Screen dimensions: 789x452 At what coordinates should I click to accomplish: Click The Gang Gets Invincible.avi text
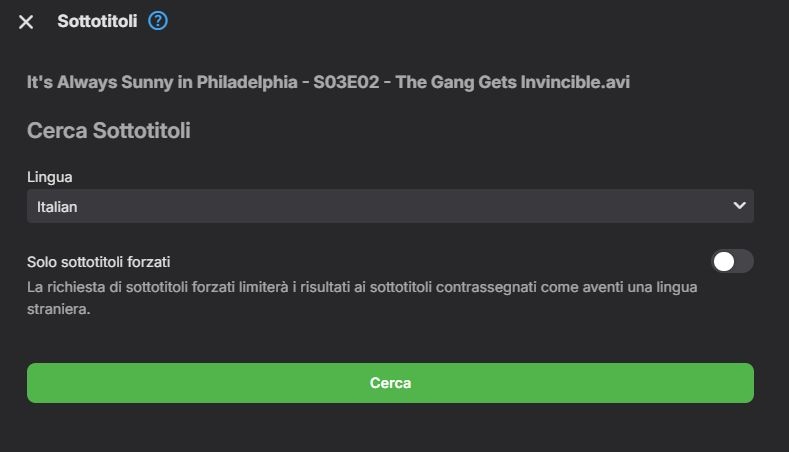513,82
